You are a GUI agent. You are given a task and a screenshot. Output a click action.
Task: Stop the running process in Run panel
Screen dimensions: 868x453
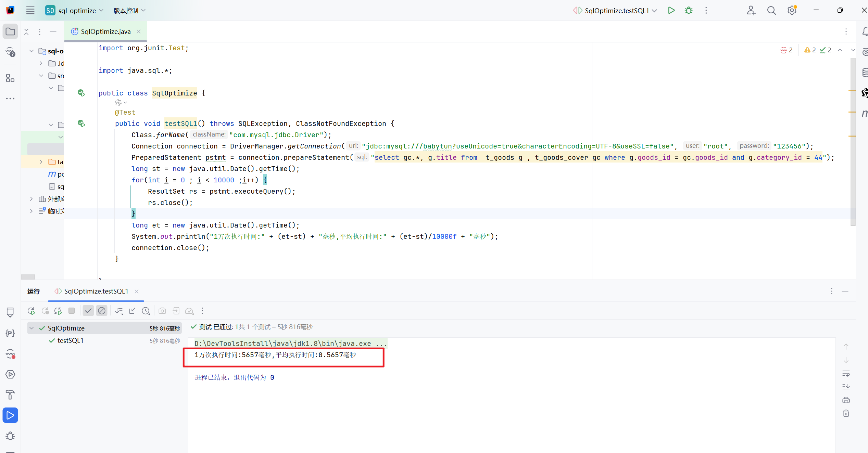point(72,311)
